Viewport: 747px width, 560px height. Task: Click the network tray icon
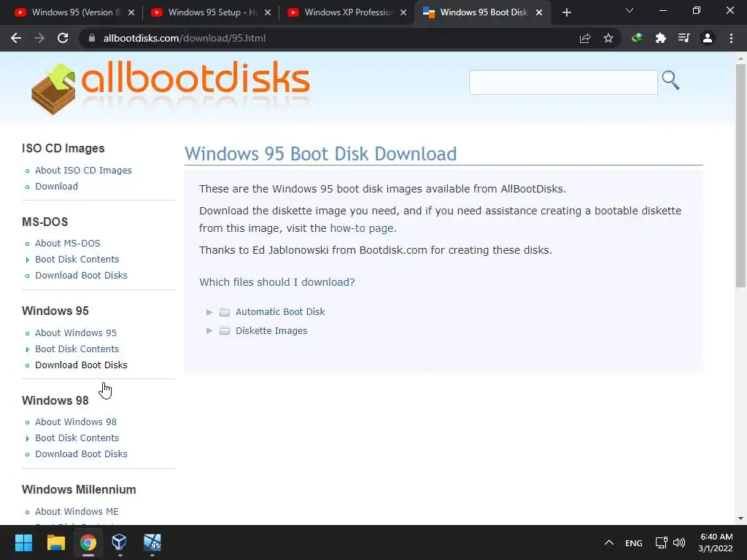(x=661, y=542)
